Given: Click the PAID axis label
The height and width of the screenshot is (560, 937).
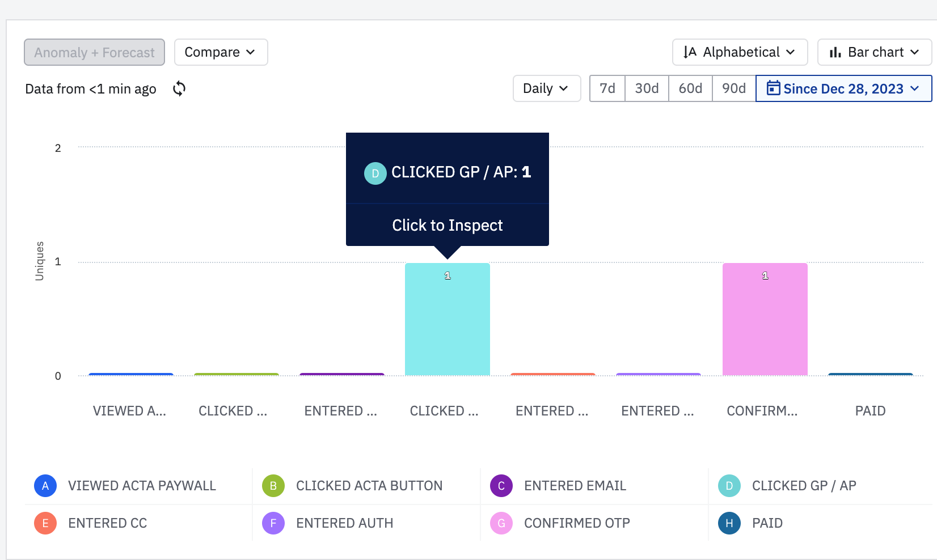Looking at the screenshot, I should coord(871,411).
